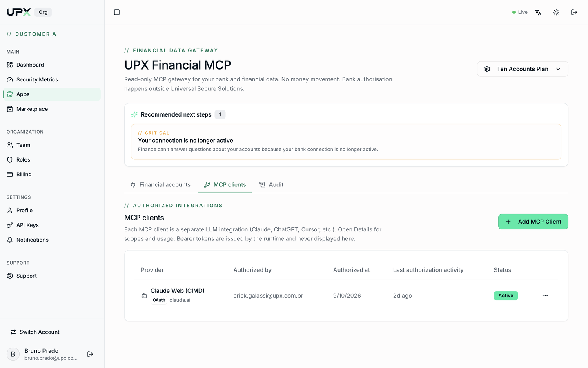This screenshot has height=368, width=588.
Task: Open Dashboard in sidebar
Action: click(52, 65)
